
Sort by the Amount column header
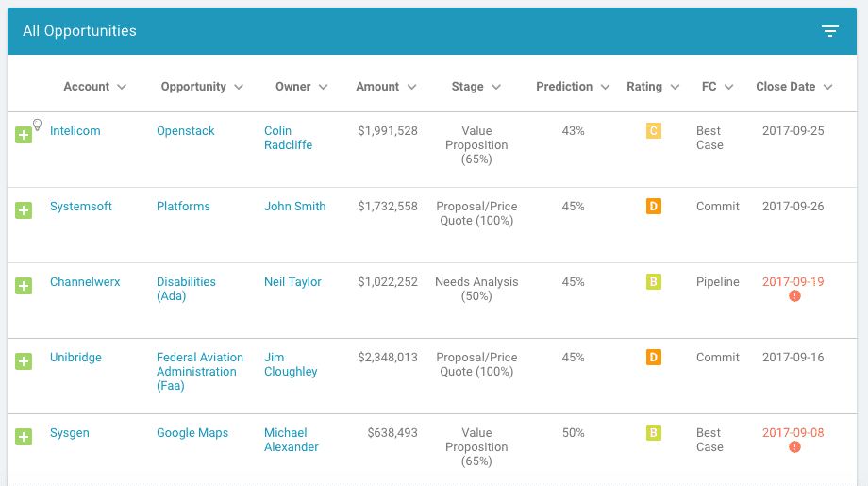point(377,87)
